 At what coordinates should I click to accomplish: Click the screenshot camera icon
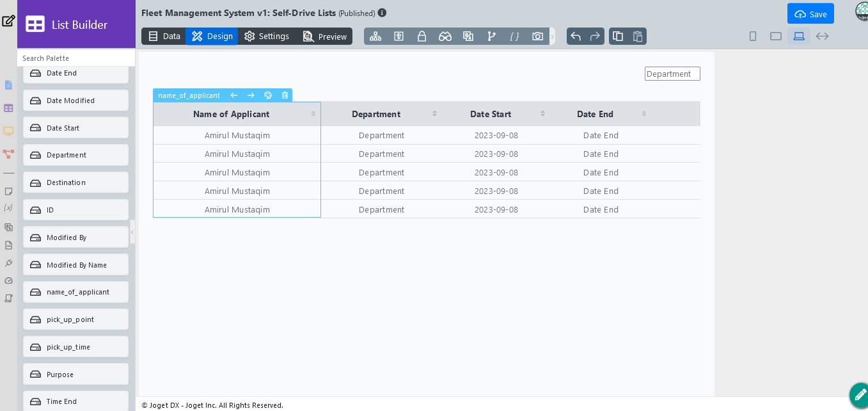point(537,36)
